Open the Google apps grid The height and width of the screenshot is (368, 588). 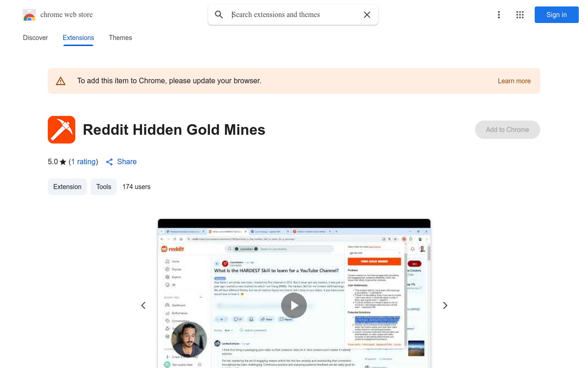520,15
